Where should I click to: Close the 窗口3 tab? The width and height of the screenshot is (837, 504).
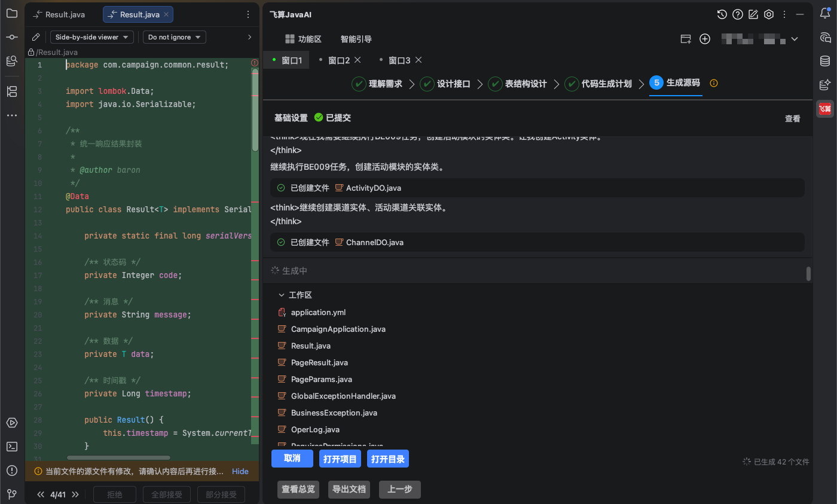(x=418, y=60)
